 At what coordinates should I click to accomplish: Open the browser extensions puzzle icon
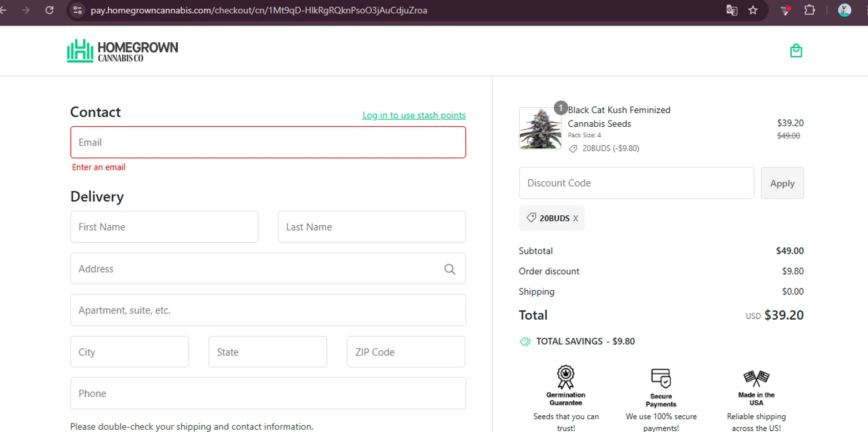pos(810,10)
